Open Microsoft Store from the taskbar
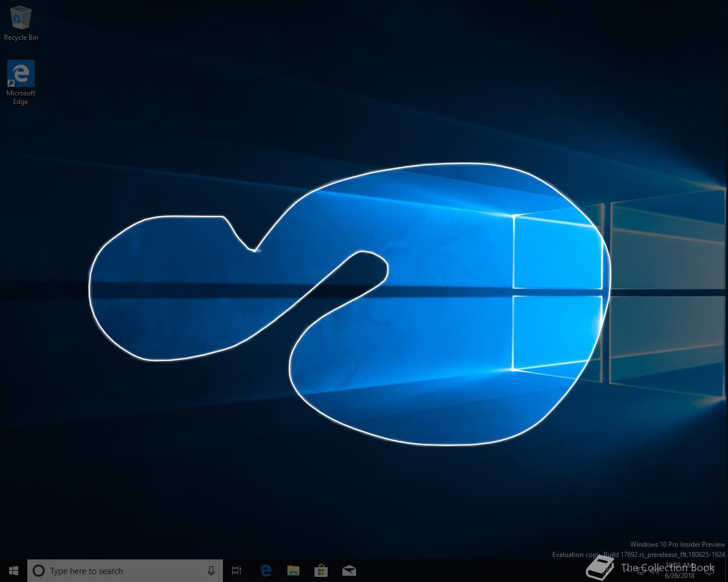The image size is (728, 582). tap(321, 571)
